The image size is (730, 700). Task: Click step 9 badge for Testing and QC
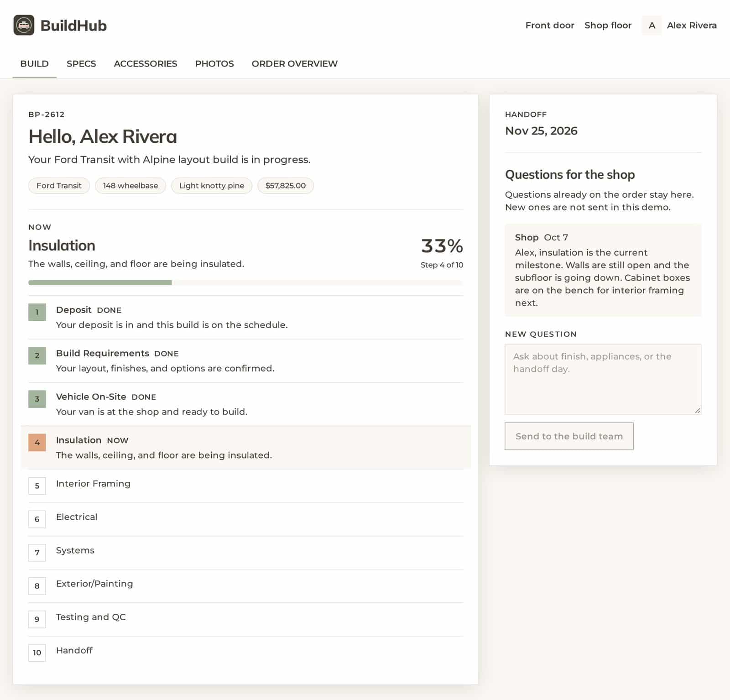[x=37, y=619]
